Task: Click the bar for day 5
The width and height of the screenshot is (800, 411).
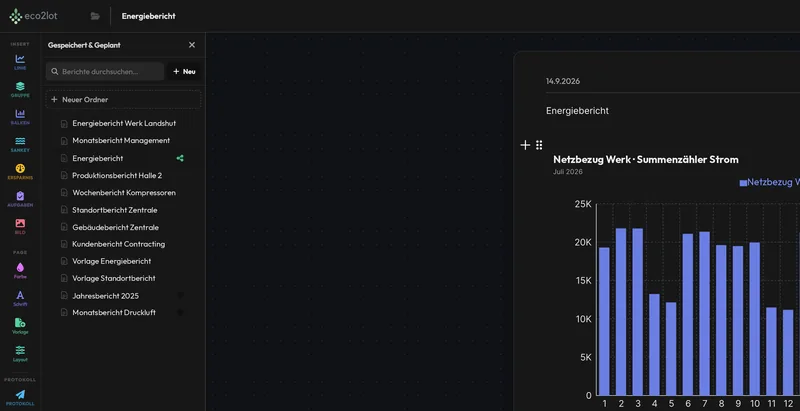Action: click(671, 349)
